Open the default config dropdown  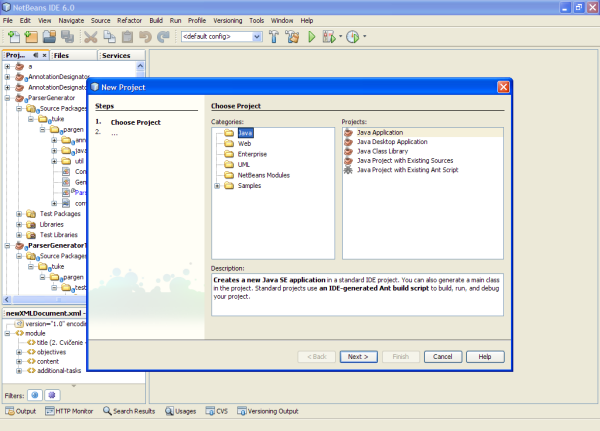(257, 37)
